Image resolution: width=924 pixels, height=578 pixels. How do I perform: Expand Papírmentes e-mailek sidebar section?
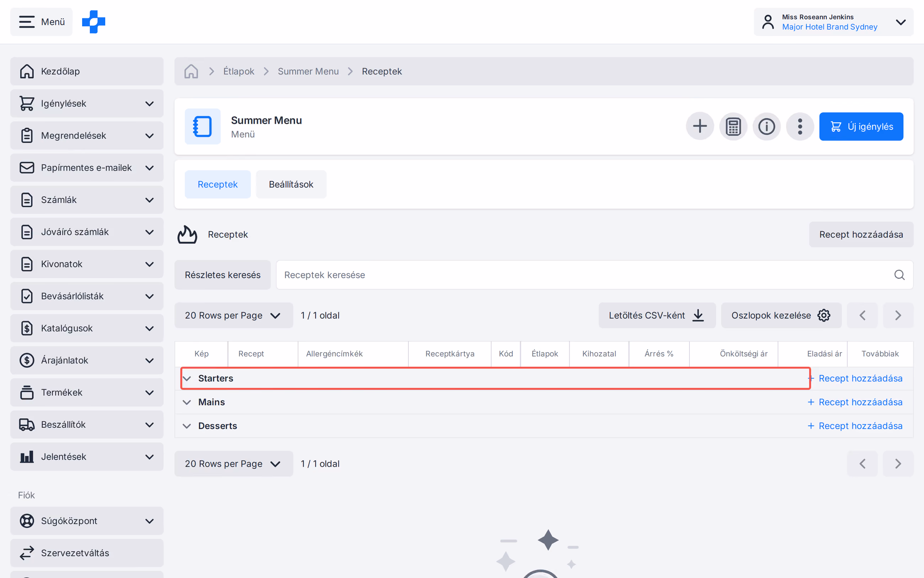pyautogui.click(x=87, y=168)
